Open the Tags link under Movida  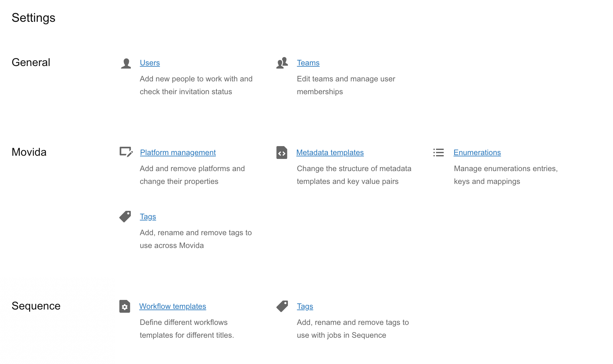click(148, 217)
